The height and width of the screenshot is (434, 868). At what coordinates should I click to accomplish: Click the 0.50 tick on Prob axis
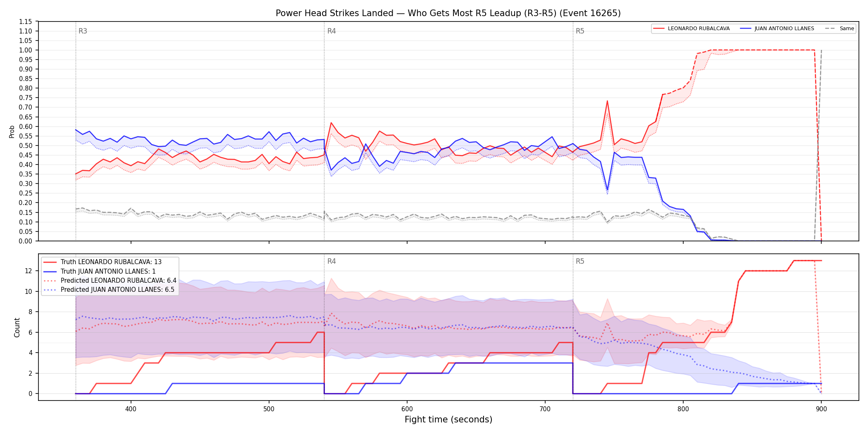pos(26,145)
